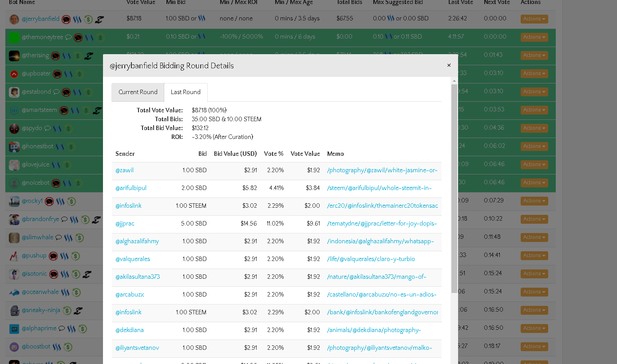Open the Actions dropdown in the @pushup row

pyautogui.click(x=534, y=256)
